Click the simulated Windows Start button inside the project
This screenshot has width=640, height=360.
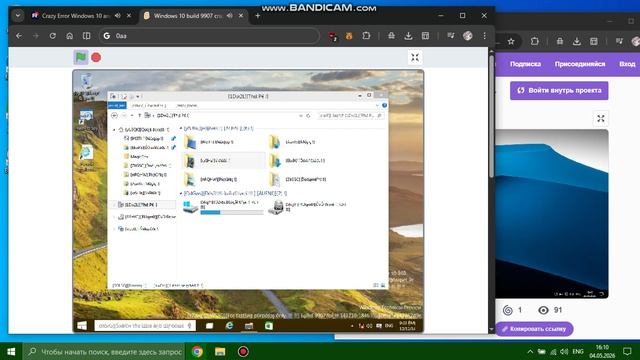[x=82, y=326]
